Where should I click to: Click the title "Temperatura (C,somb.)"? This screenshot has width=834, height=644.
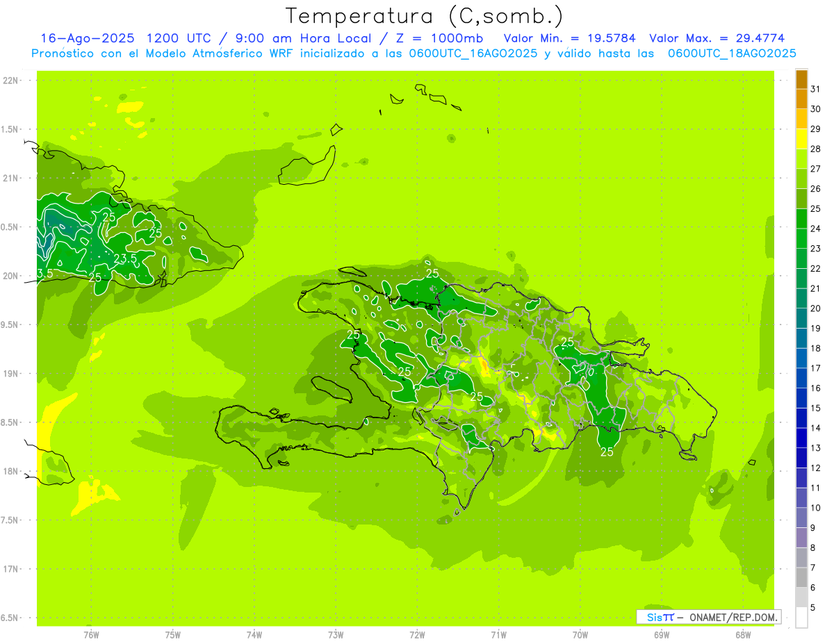425,16
